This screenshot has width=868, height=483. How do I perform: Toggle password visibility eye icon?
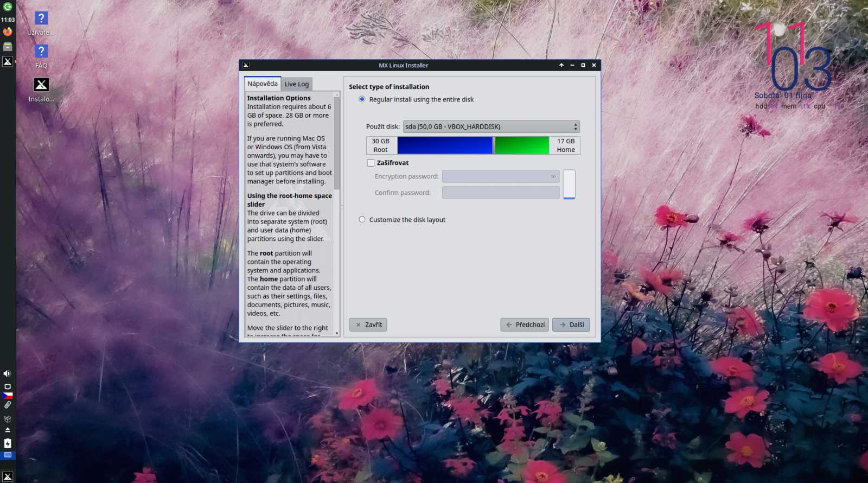[553, 176]
